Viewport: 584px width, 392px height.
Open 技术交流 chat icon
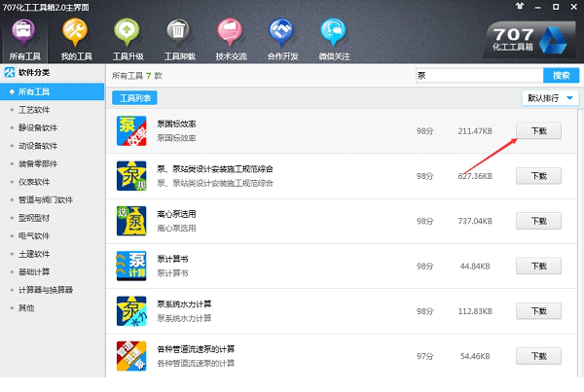coord(230,38)
